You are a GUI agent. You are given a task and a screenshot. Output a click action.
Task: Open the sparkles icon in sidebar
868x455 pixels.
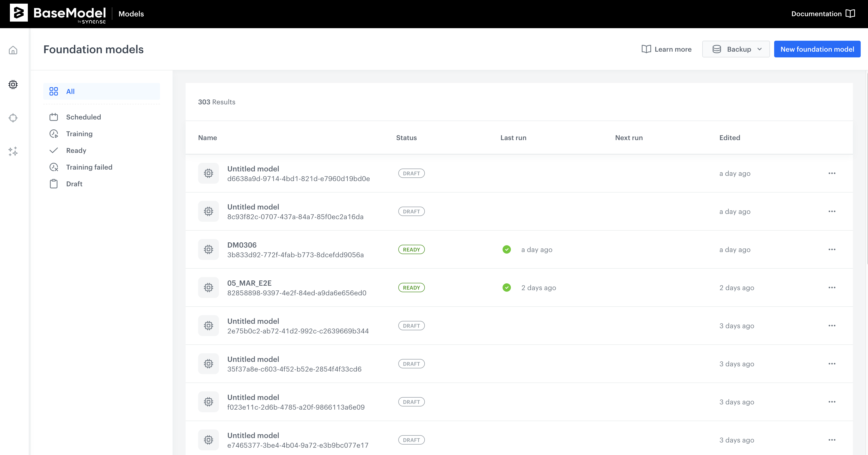pos(13,151)
